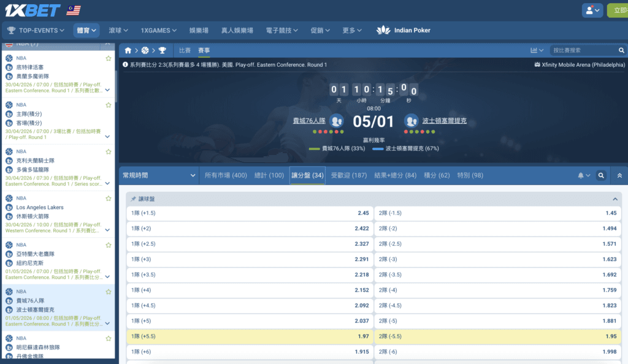The width and height of the screenshot is (628, 364).
Task: Expand Los Angeles Lakers match details chevron
Action: 107,230
